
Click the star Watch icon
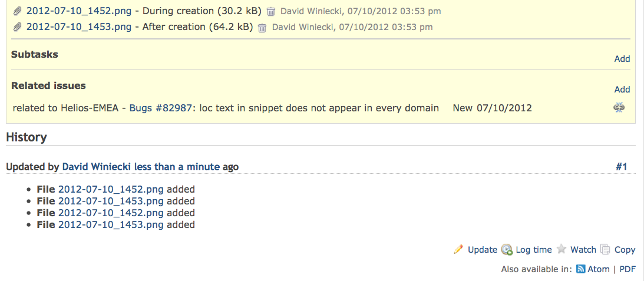562,249
